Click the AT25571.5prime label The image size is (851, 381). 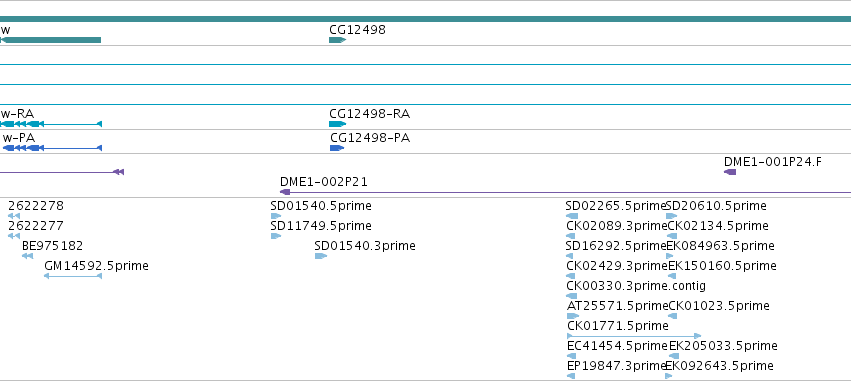(x=618, y=306)
